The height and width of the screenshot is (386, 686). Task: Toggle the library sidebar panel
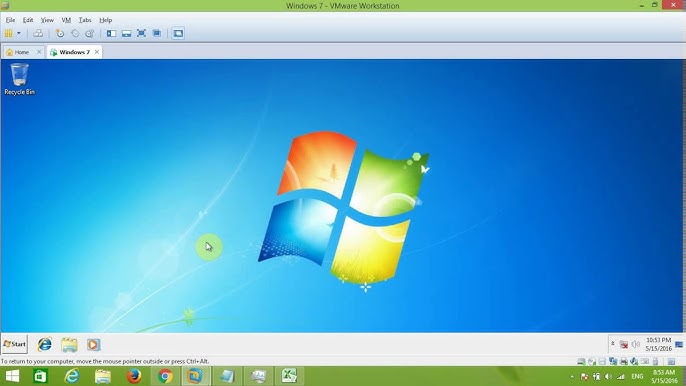(x=112, y=33)
